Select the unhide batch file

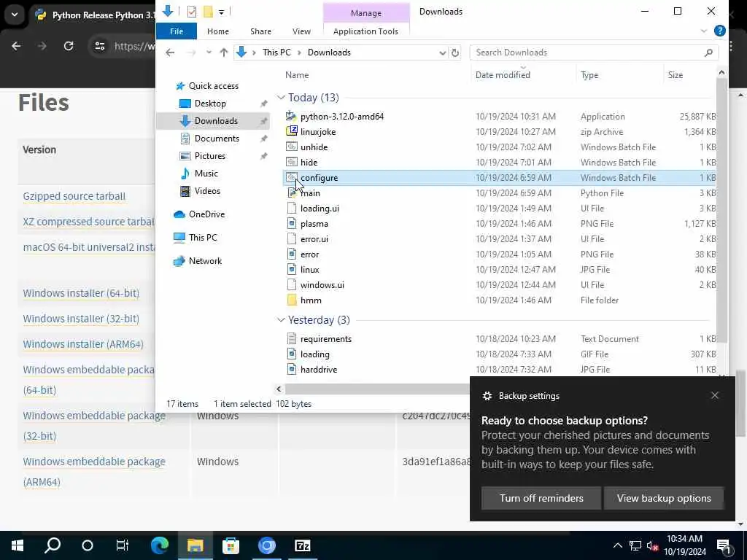[x=314, y=147]
